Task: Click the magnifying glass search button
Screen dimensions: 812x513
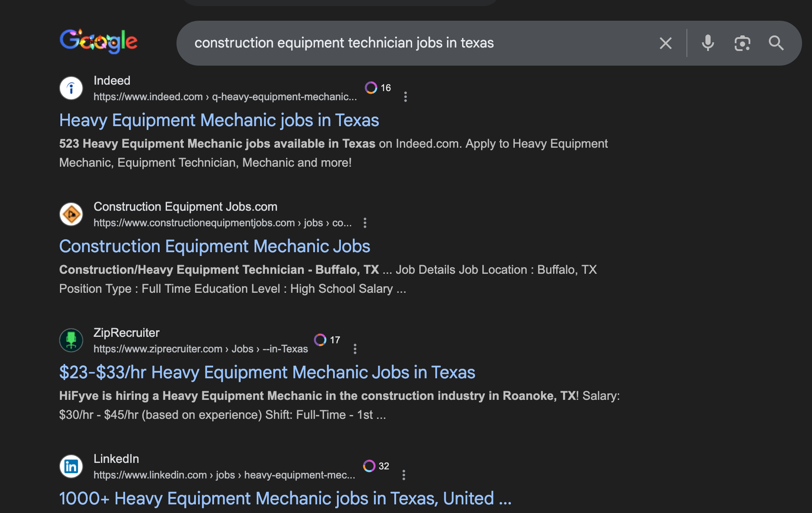Action: pos(776,43)
